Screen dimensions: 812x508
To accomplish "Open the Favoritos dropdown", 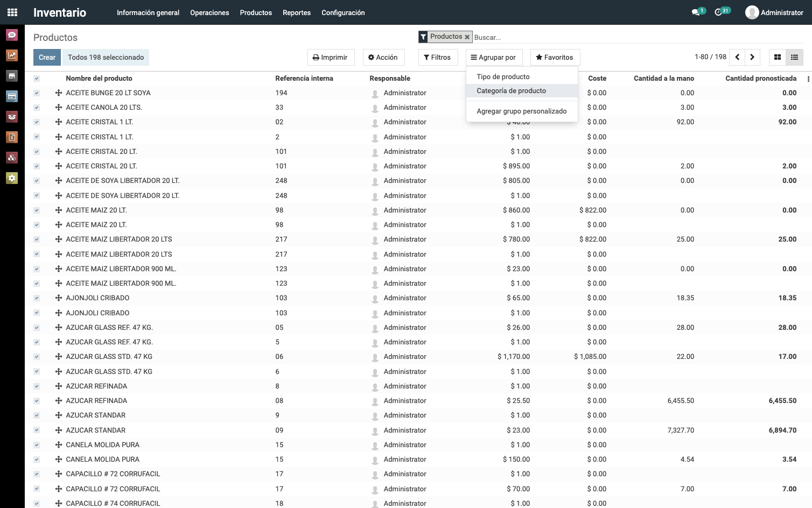I will coord(555,57).
